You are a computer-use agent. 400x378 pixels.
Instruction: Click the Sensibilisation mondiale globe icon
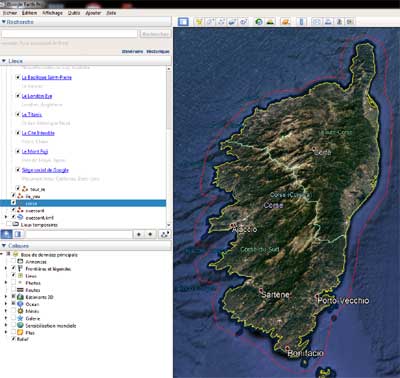(x=20, y=325)
